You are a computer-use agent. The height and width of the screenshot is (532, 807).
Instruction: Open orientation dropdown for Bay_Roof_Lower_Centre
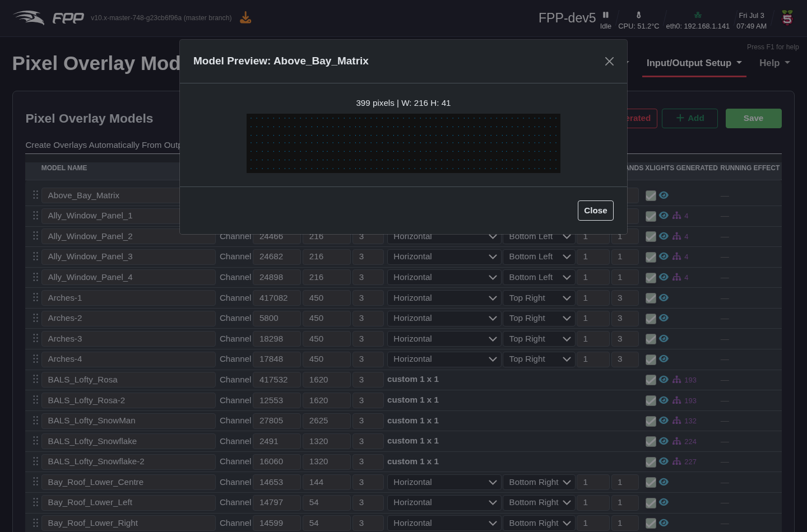pos(444,482)
